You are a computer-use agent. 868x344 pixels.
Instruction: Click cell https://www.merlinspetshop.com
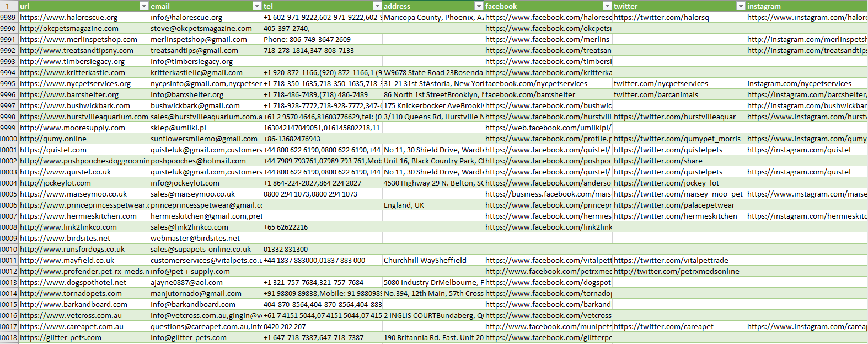(84, 39)
